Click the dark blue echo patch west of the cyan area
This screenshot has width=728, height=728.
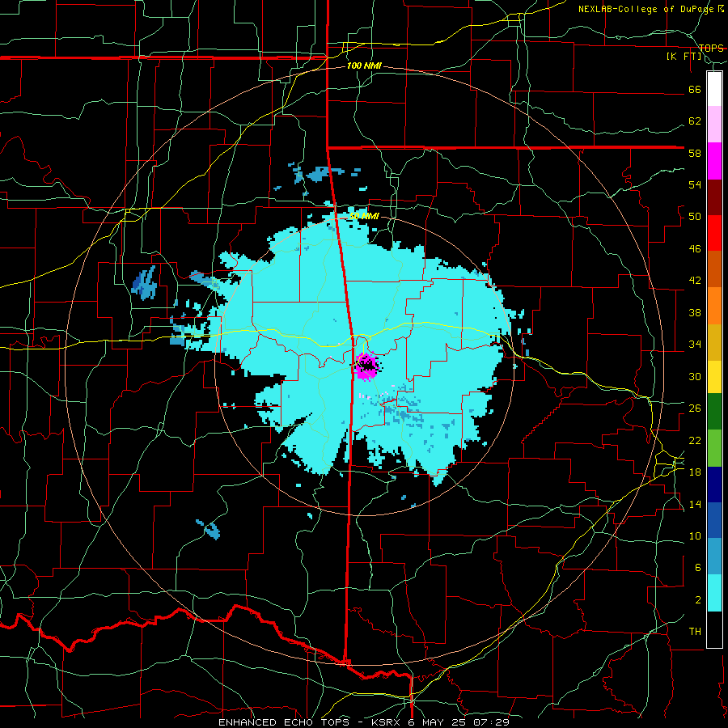coord(145,282)
